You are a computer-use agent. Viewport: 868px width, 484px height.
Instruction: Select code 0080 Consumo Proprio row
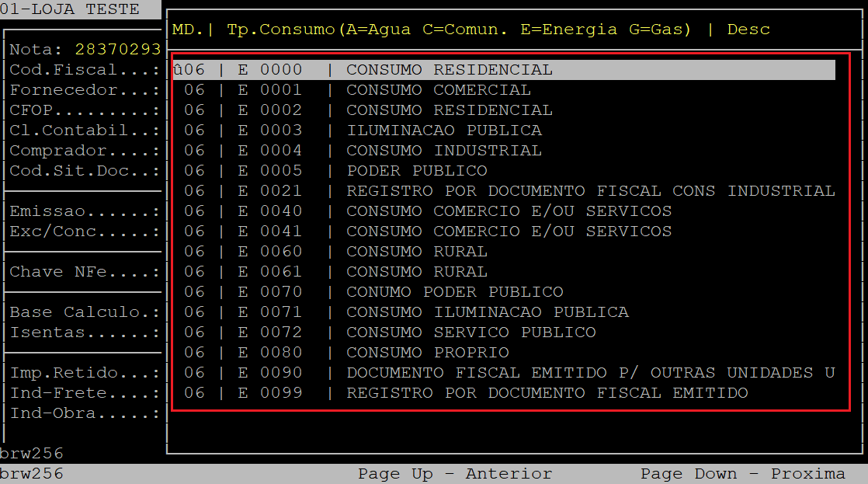[x=427, y=353]
